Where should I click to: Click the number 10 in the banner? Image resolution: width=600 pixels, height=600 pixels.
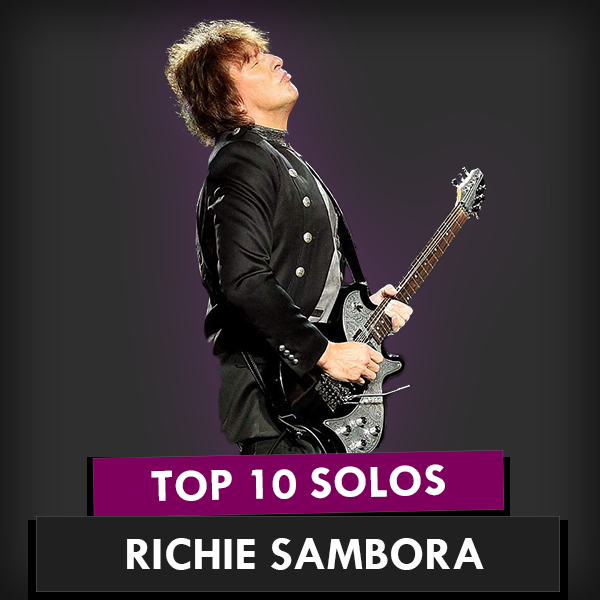[274, 483]
